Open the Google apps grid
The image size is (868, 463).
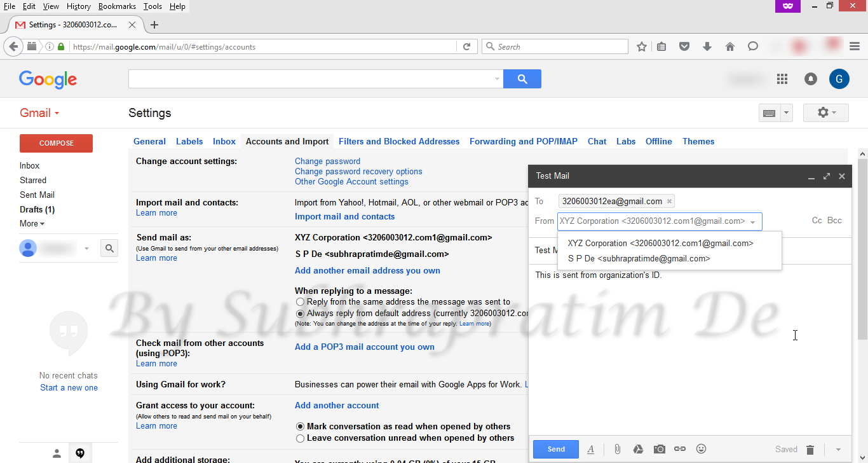782,79
